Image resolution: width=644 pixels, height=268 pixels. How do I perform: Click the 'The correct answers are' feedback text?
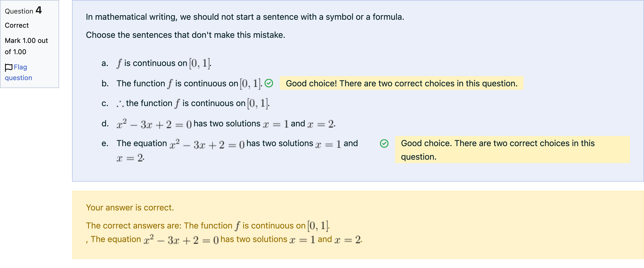[224, 232]
